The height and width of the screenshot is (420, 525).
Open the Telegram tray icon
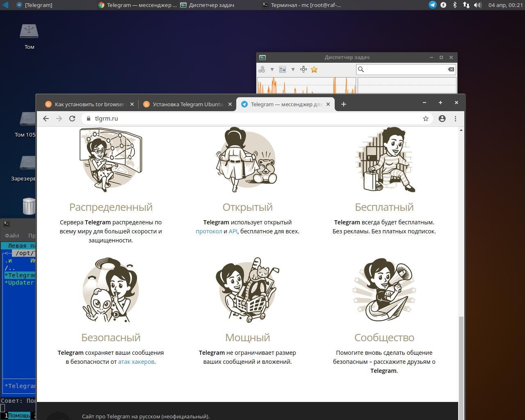[x=433, y=5]
